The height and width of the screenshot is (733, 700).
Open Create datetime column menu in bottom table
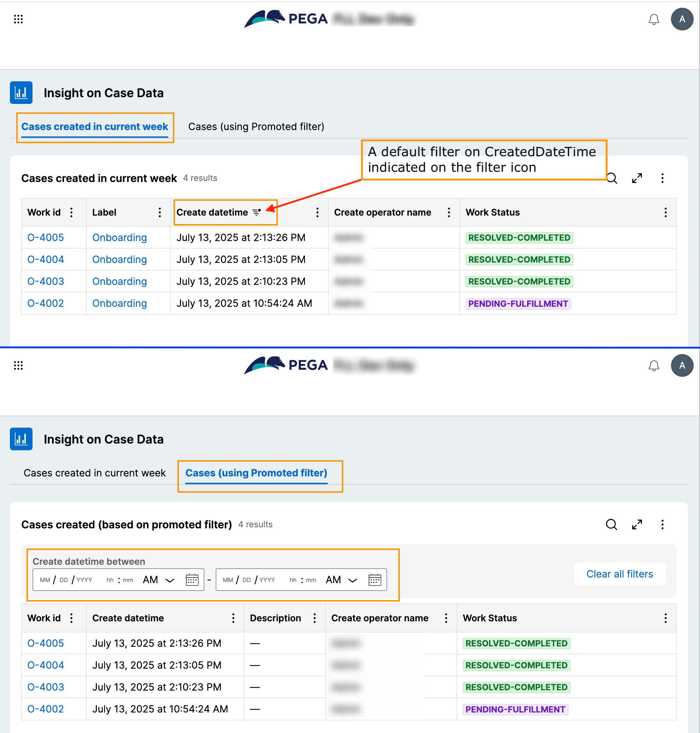[x=233, y=618]
